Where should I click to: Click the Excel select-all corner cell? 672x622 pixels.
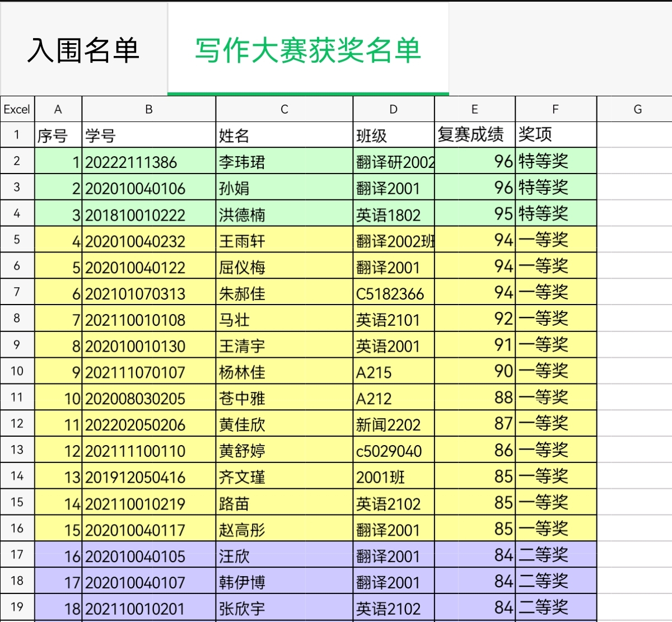point(17,109)
